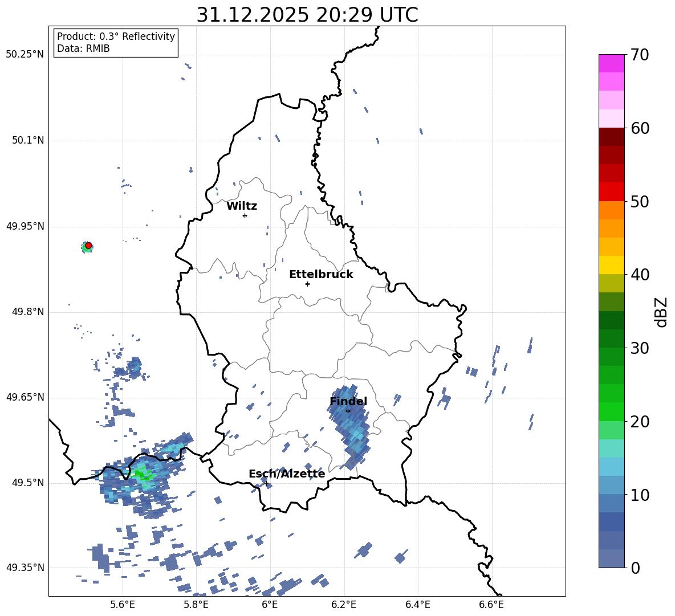
Task: Click the colorbar value 60
Action: (x=640, y=128)
